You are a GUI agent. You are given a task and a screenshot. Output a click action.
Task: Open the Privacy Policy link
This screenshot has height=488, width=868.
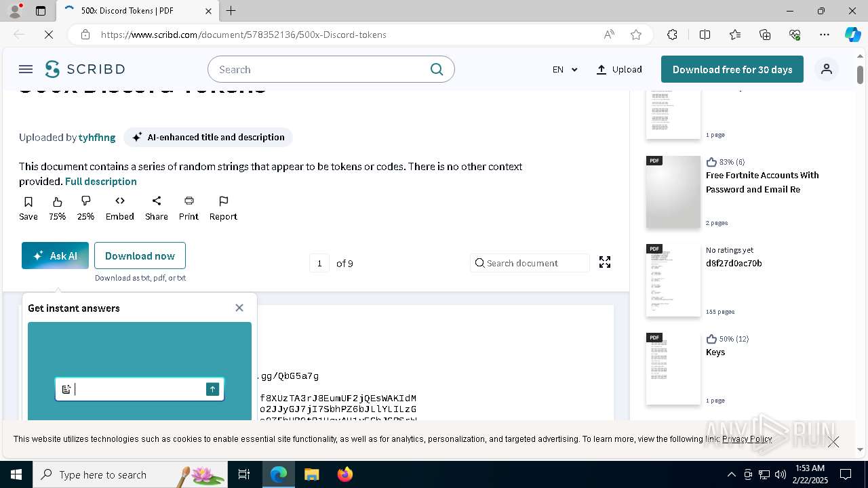(747, 439)
